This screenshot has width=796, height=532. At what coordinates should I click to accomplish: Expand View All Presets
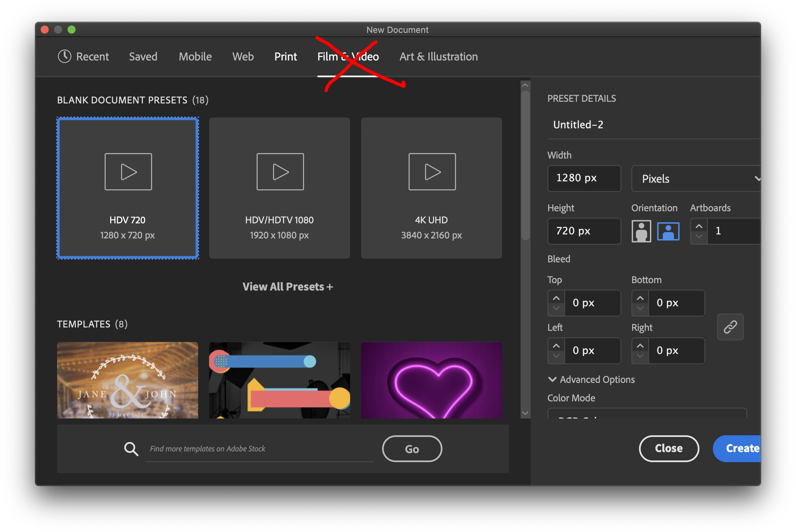(x=288, y=287)
